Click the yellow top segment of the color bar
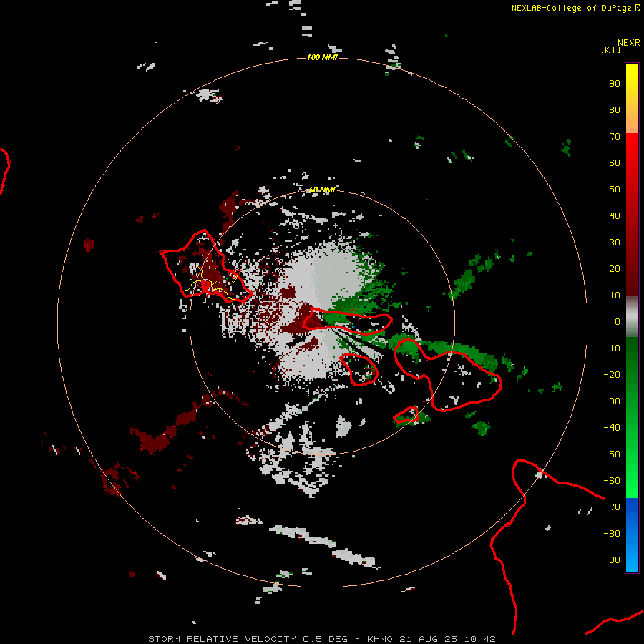This screenshot has height=644, width=644. click(x=632, y=99)
